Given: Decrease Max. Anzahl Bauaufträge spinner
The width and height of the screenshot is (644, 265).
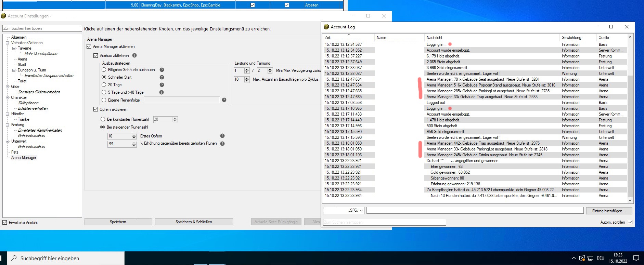Looking at the screenshot, I should click(247, 81).
